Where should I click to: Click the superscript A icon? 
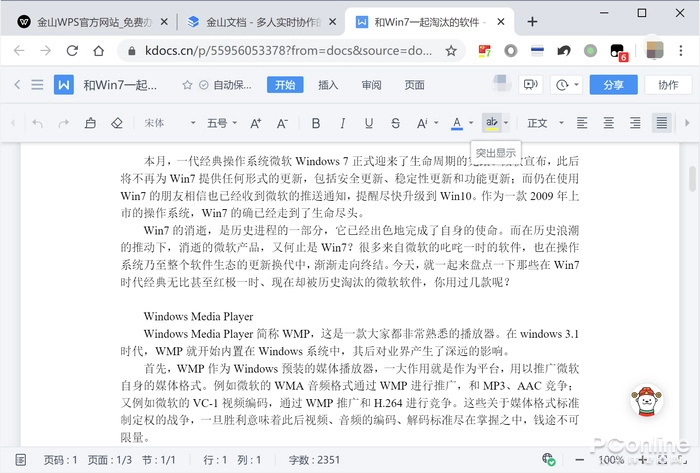pos(422,123)
